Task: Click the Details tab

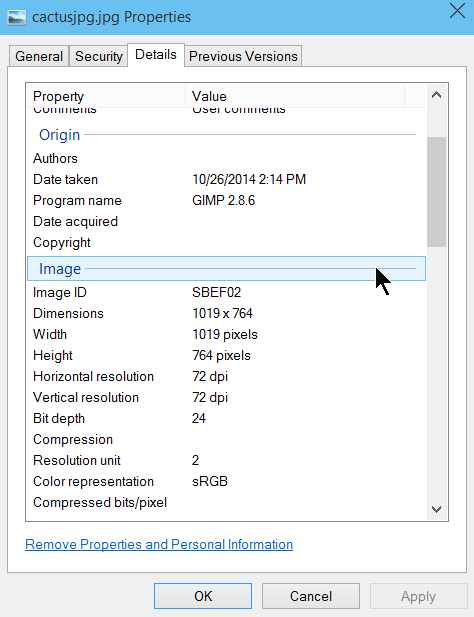Action: pyautogui.click(x=156, y=55)
